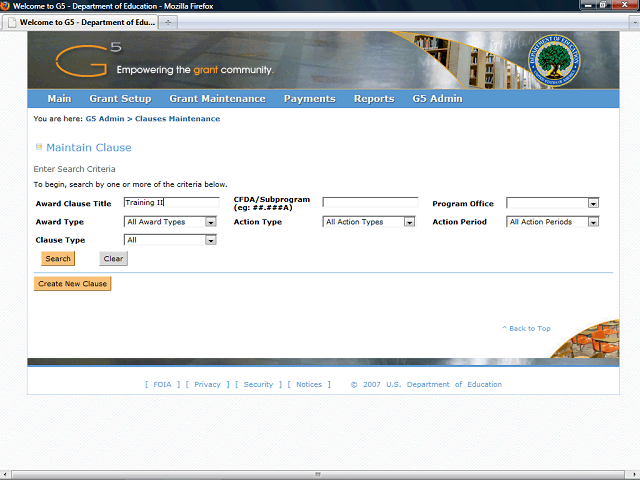Click the 'Clause Type' label
This screenshot has width=640, height=480.
[x=60, y=240]
